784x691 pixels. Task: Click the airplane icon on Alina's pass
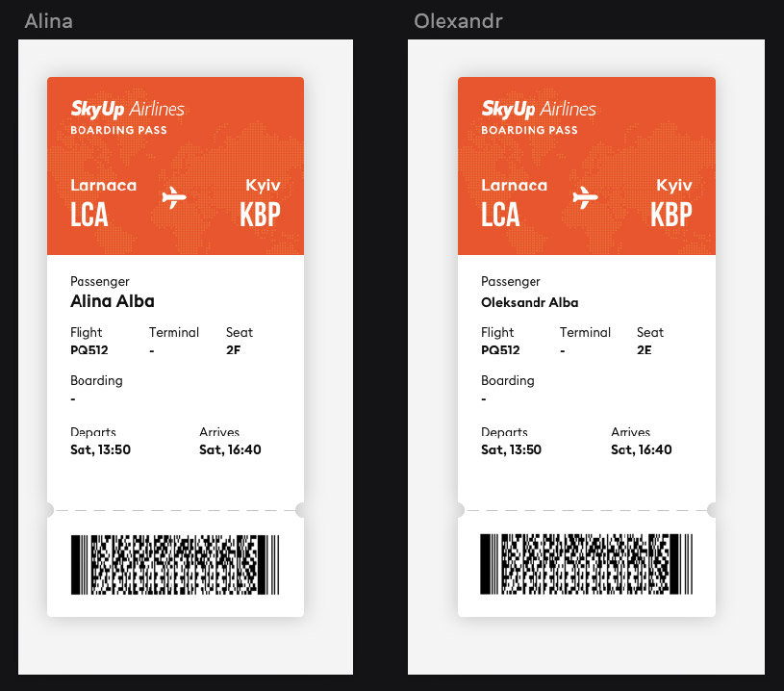pyautogui.click(x=174, y=197)
